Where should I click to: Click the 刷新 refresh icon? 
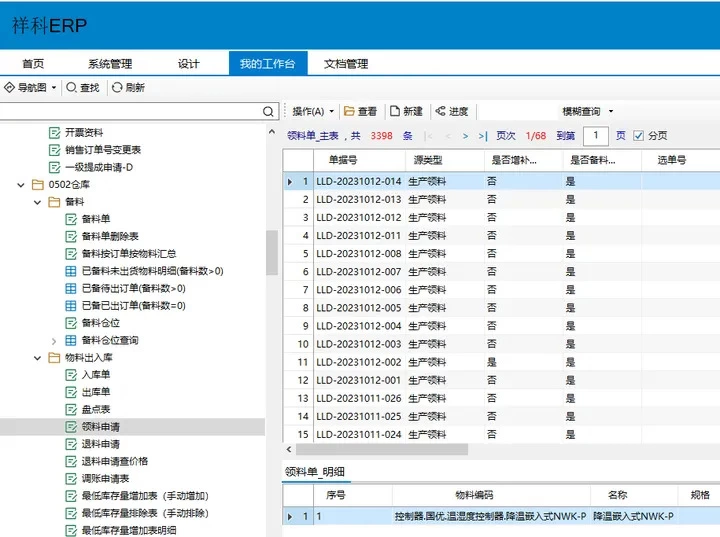117,88
